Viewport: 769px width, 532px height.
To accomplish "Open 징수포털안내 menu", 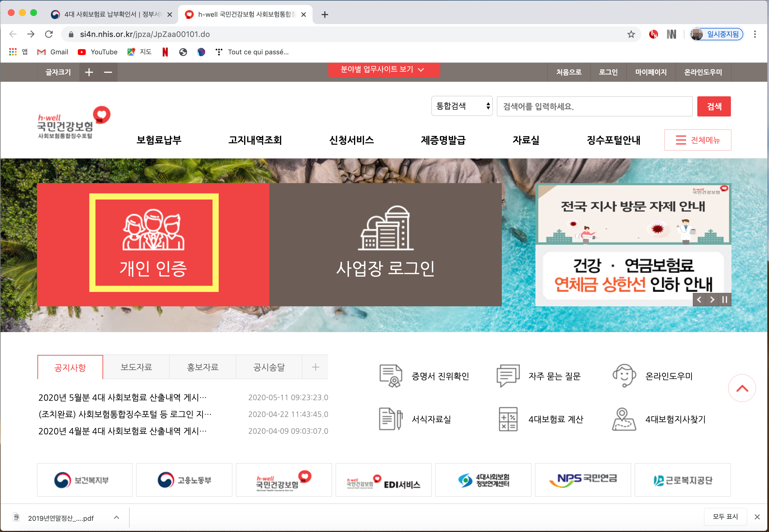I will click(613, 140).
